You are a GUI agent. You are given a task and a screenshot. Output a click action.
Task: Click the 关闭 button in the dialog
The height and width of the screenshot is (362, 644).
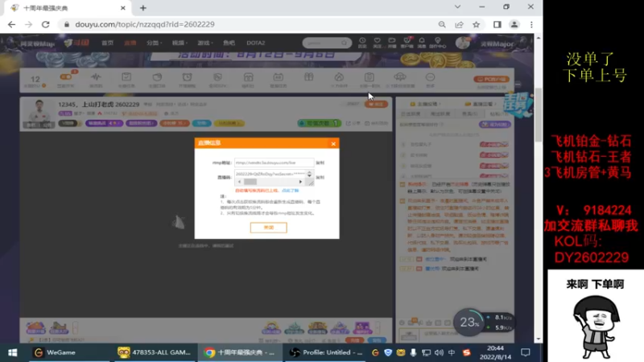(269, 228)
